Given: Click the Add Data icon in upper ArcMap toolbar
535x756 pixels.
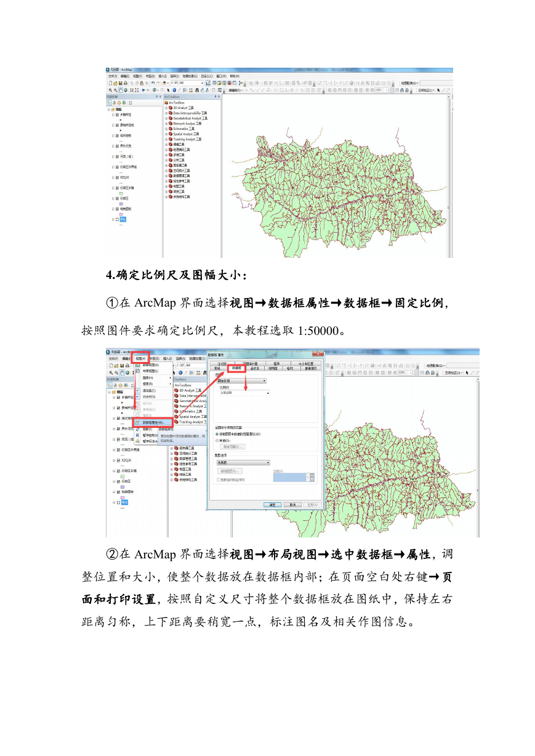Looking at the screenshot, I should point(165,83).
